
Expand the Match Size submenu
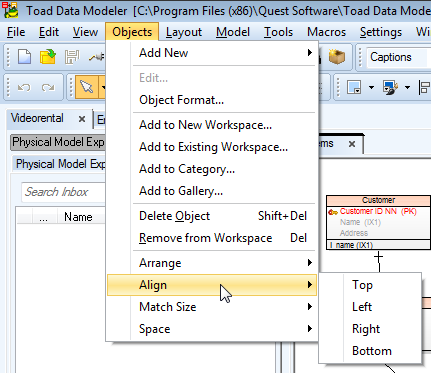tap(211, 307)
